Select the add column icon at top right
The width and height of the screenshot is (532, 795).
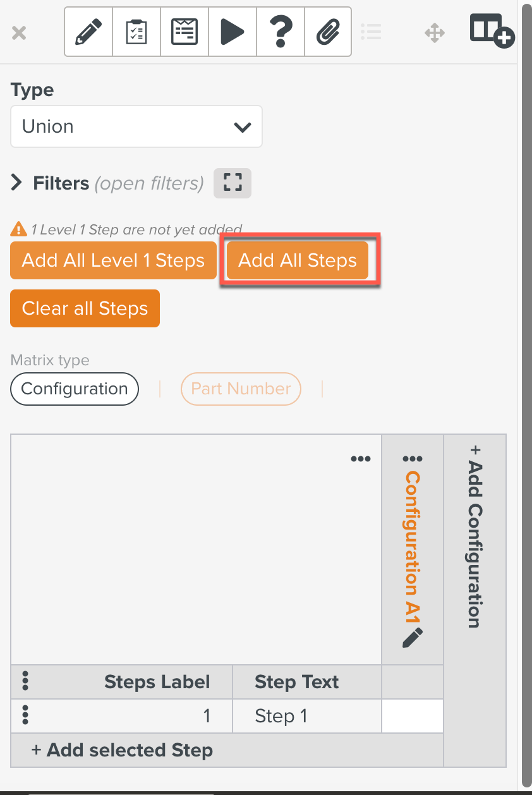[x=492, y=30]
